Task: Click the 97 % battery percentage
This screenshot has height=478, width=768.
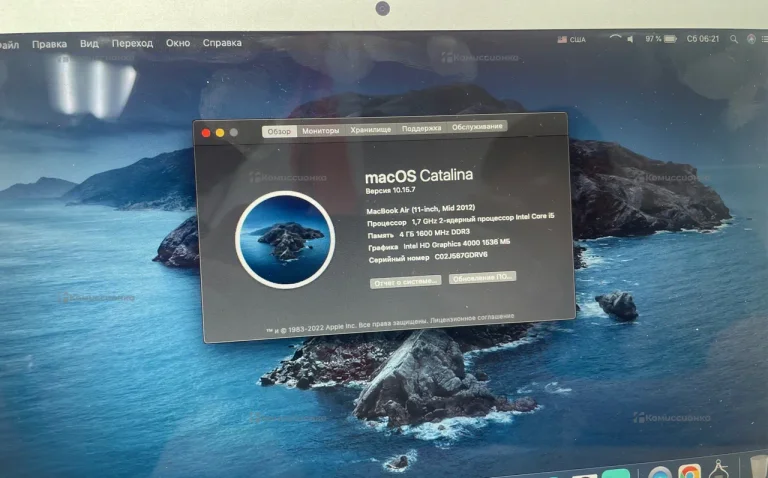Action: point(653,39)
